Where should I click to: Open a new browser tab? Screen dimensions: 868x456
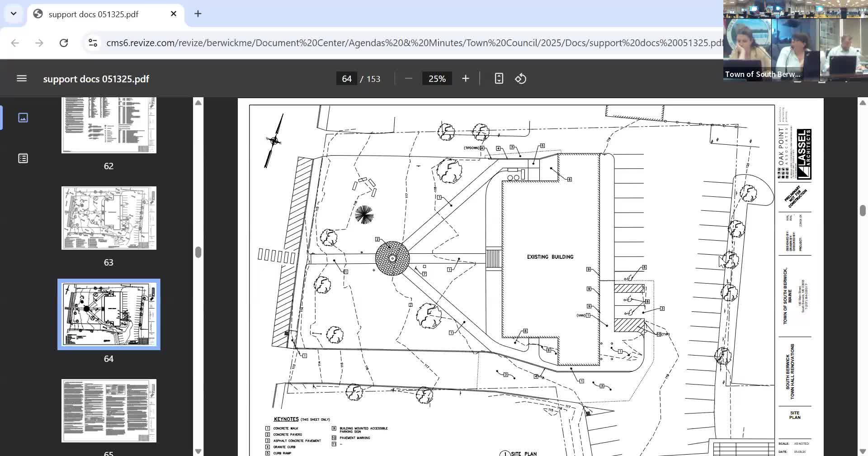click(x=198, y=14)
